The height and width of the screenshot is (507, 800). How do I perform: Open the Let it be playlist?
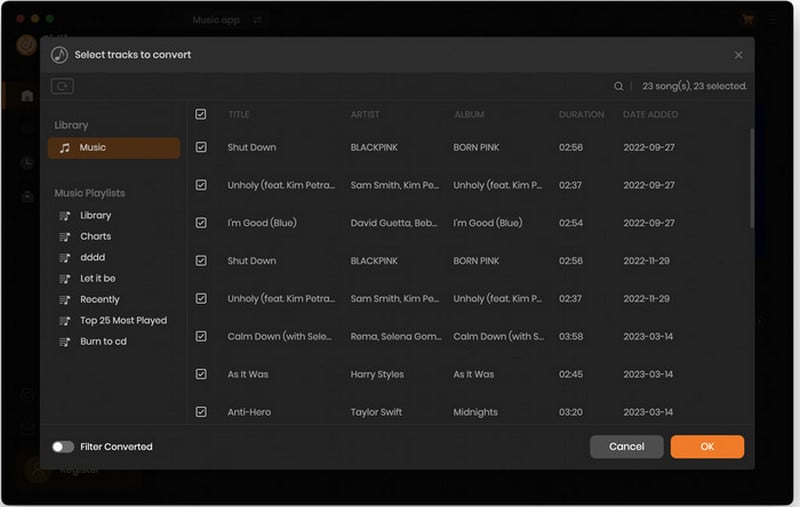click(97, 278)
